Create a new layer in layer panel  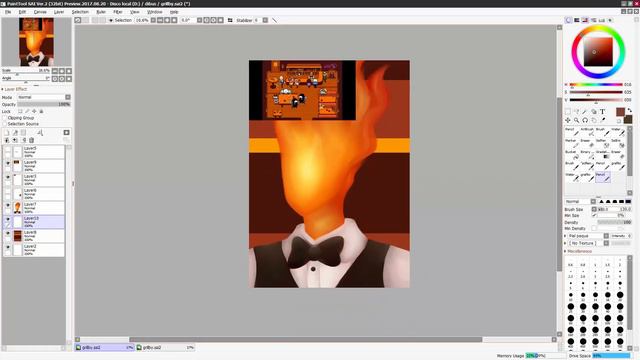[x=7, y=133]
